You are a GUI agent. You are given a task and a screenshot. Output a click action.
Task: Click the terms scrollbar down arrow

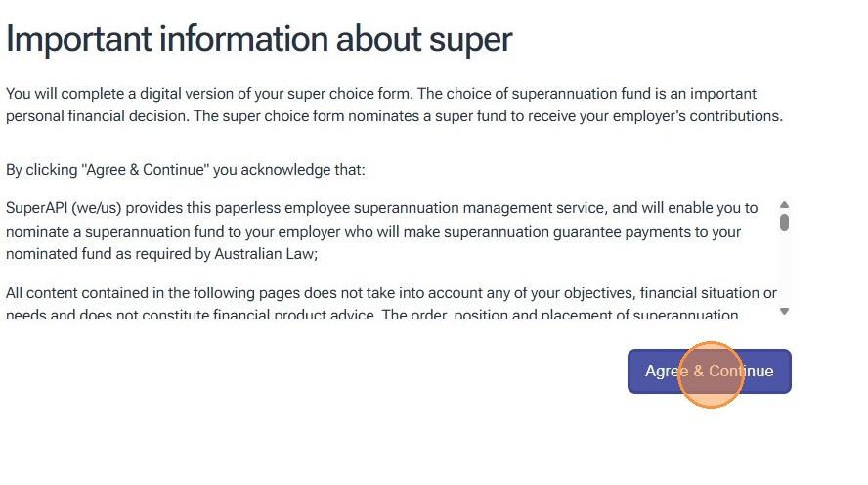point(784,311)
